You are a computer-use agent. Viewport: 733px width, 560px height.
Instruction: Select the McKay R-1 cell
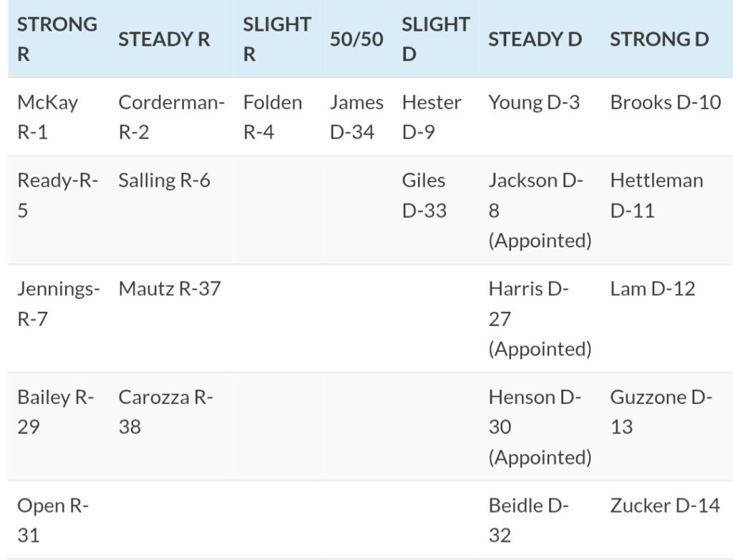pos(47,117)
